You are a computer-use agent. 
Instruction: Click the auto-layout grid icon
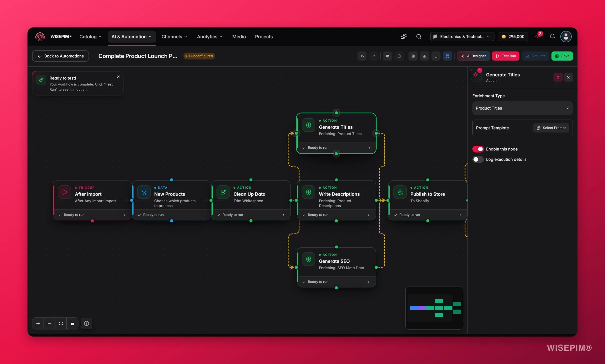pyautogui.click(x=413, y=56)
